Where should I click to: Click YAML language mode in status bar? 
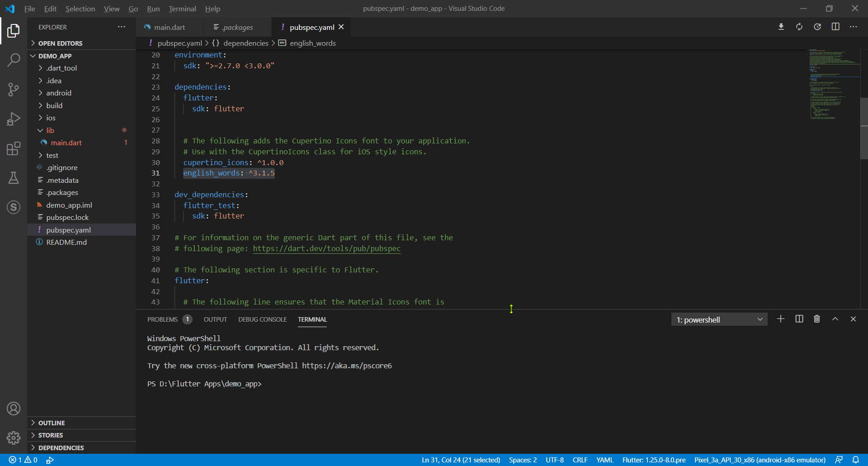pos(604,460)
